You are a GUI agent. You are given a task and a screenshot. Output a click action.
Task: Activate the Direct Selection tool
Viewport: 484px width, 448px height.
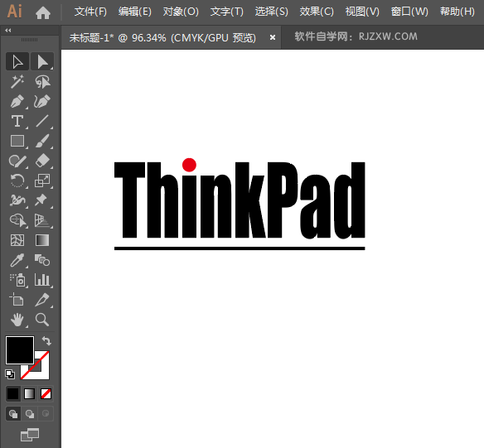point(42,61)
